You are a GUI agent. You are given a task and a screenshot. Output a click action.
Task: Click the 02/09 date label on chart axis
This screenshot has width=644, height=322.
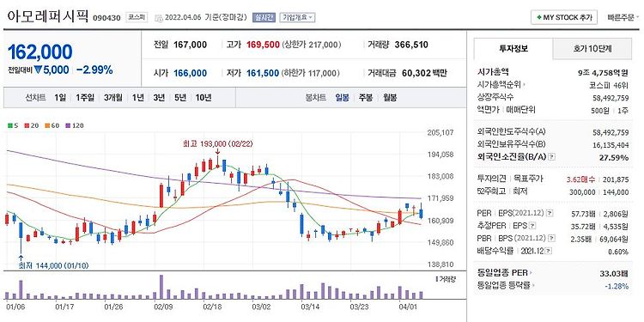pos(163,307)
